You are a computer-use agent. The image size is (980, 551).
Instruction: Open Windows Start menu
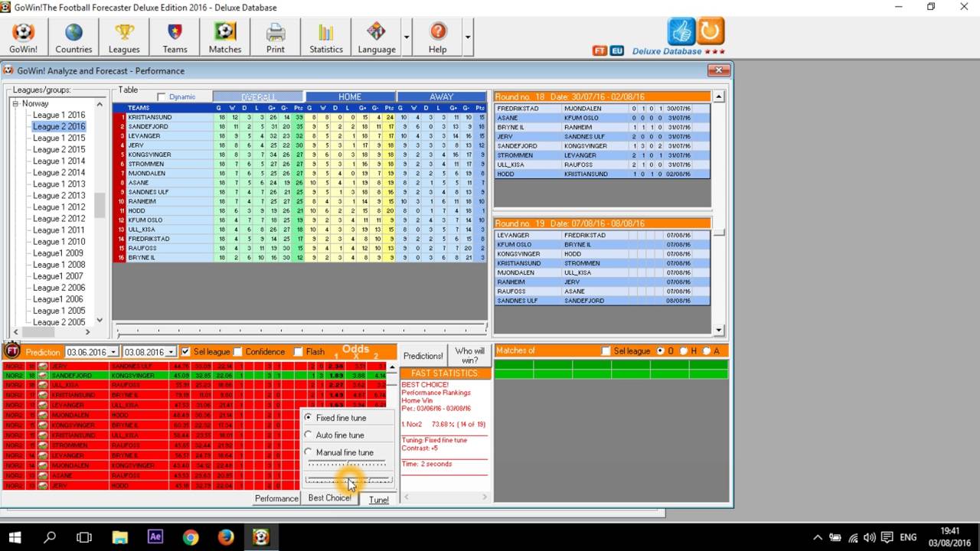pos(15,537)
